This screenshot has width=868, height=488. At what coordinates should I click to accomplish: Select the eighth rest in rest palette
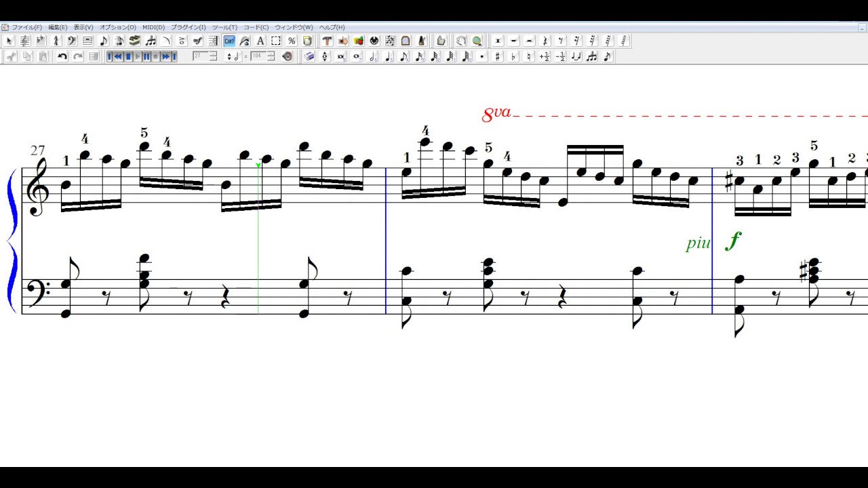561,41
